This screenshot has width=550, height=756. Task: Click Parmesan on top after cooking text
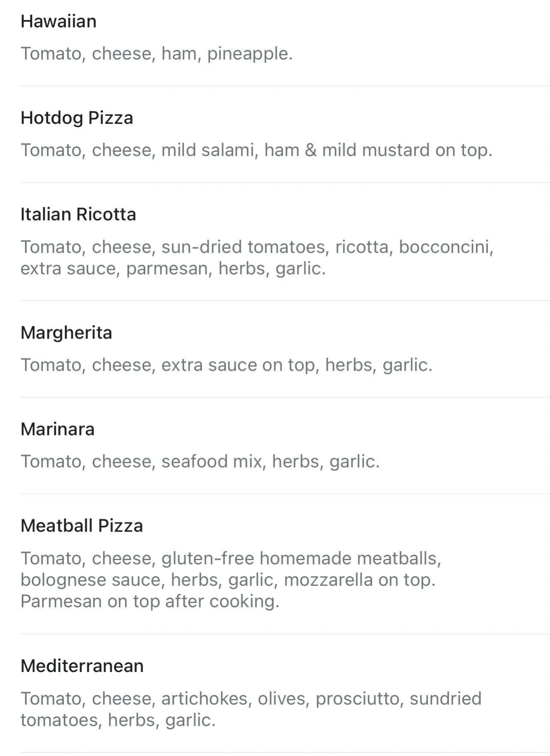pos(150,601)
